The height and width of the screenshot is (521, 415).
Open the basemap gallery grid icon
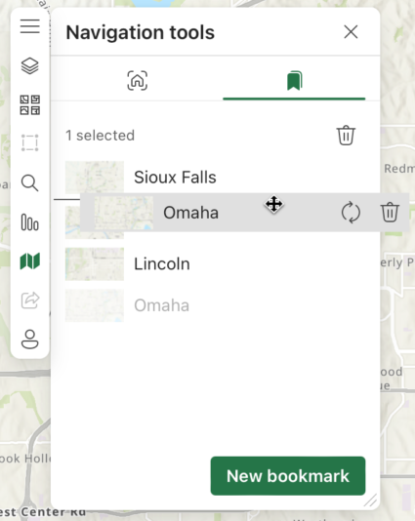coord(30,105)
